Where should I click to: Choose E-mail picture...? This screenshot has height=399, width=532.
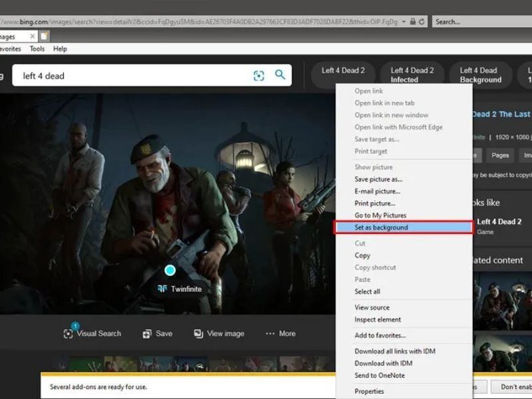click(404, 192)
